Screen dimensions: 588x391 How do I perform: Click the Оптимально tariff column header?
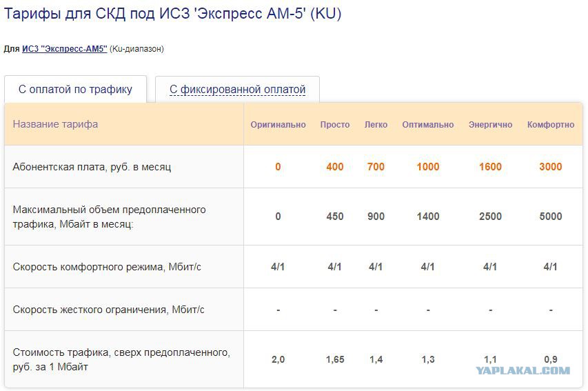pyautogui.click(x=428, y=125)
